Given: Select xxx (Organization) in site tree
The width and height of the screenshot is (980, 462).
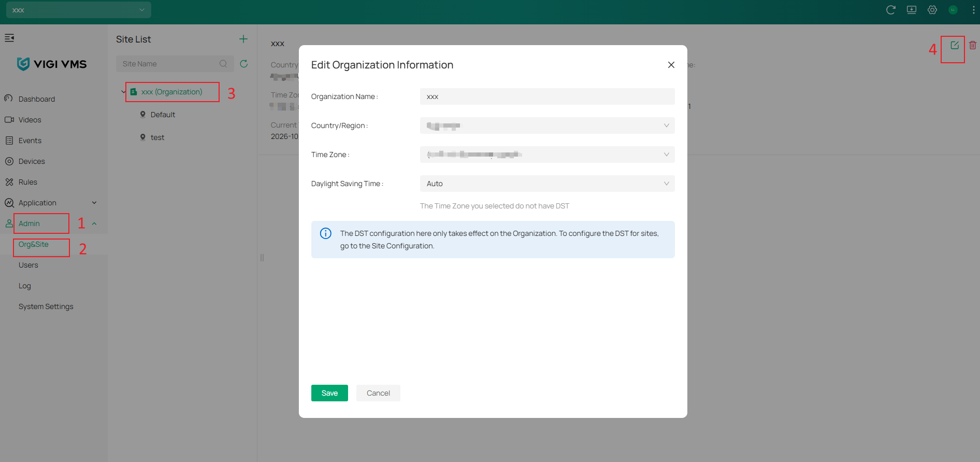Looking at the screenshot, I should pyautogui.click(x=171, y=92).
